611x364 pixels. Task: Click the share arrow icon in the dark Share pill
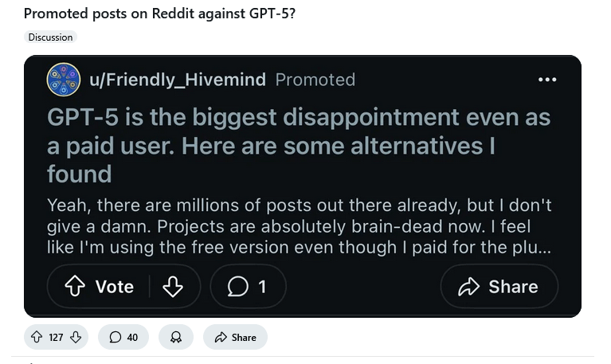tap(469, 287)
